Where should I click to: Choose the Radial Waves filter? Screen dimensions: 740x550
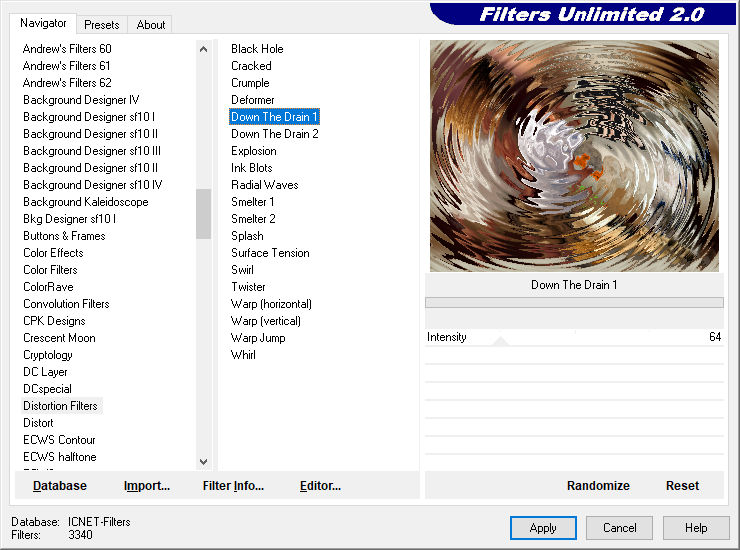tap(264, 185)
